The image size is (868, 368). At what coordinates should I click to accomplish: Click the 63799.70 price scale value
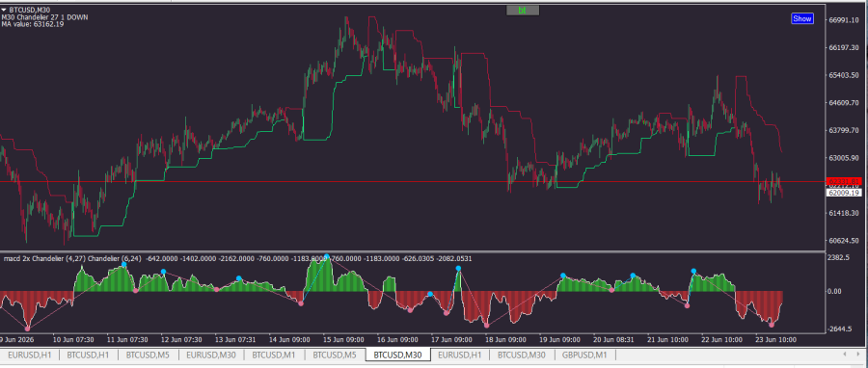click(x=843, y=130)
